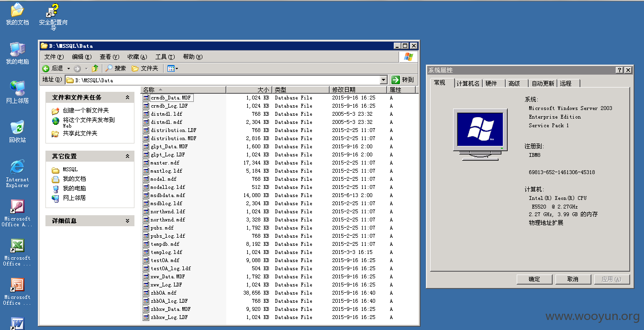Open the 我的文档 desktop icon
The width and height of the screenshot is (644, 330).
pyautogui.click(x=17, y=14)
